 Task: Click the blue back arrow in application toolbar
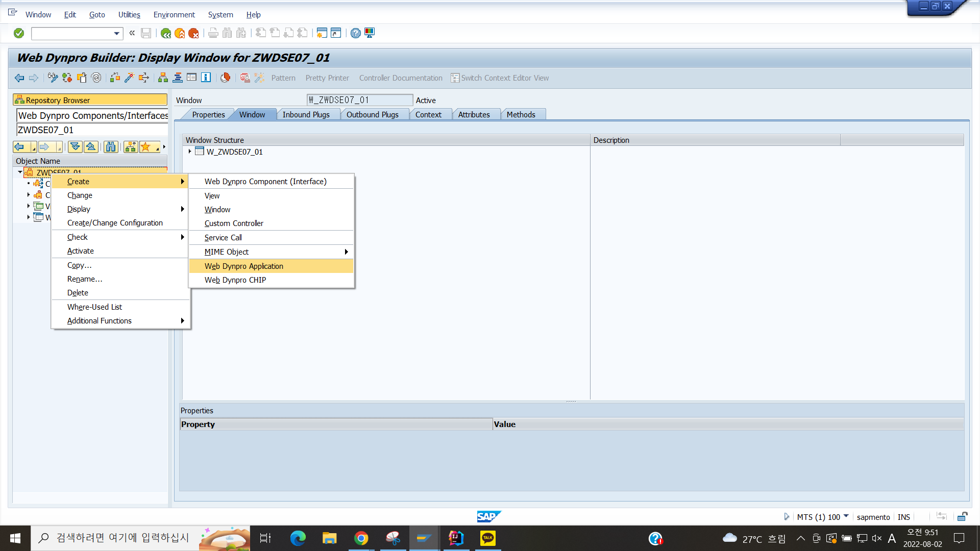[19, 78]
